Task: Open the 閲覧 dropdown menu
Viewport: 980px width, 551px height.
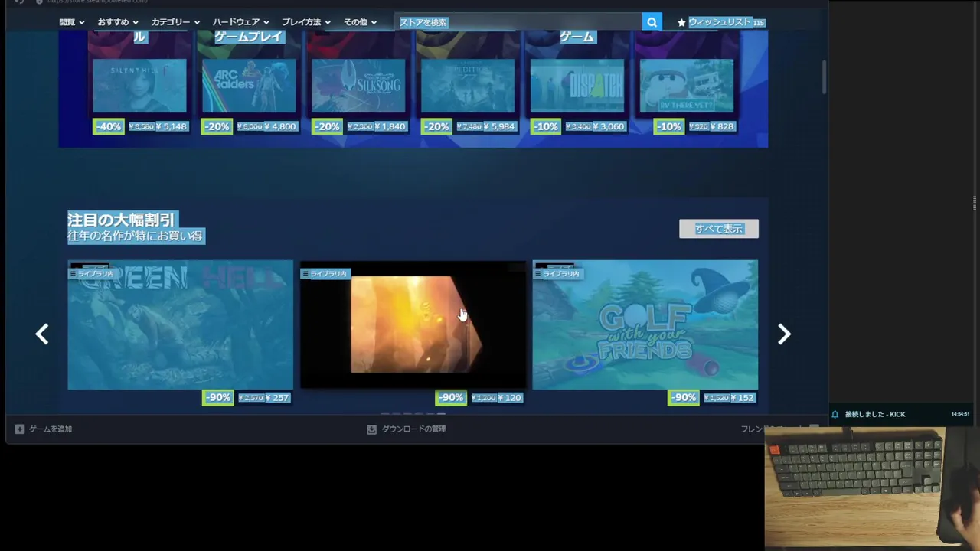Action: point(72,22)
